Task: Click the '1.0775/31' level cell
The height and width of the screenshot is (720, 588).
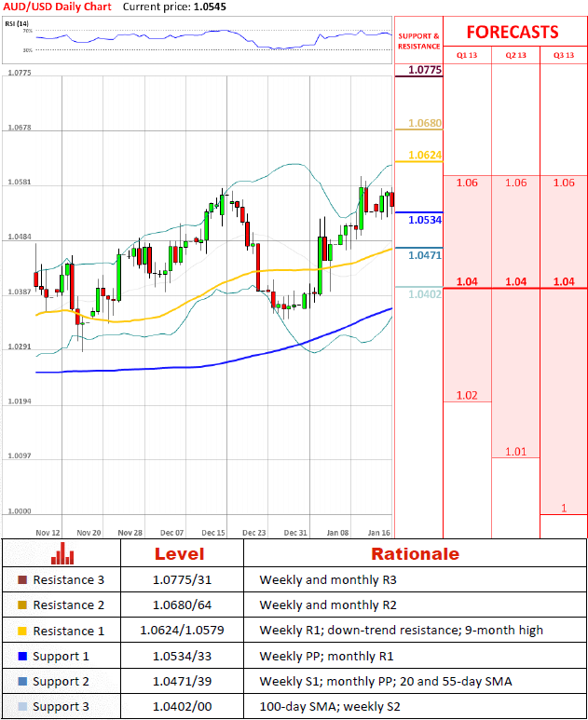Action: (182, 580)
